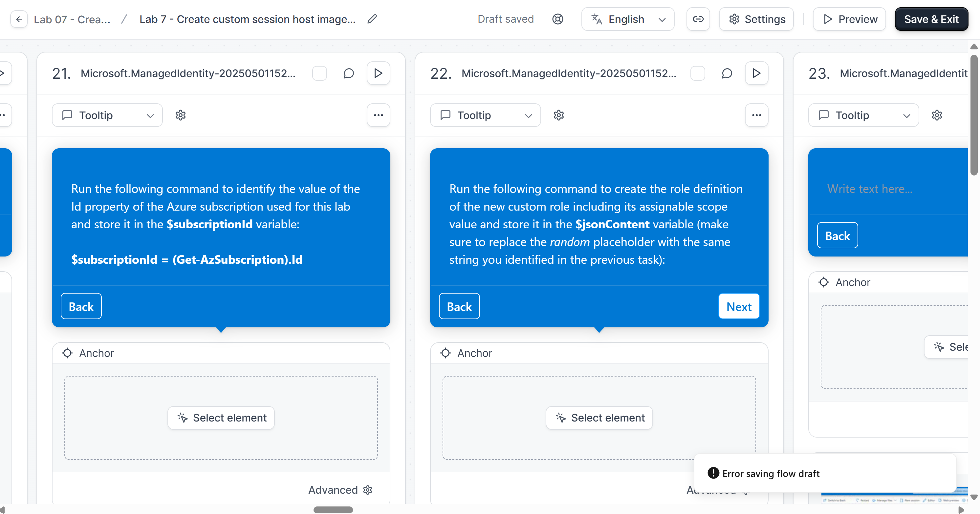Click the step 21 Anchor label
The width and height of the screenshot is (980, 514).
[96, 353]
